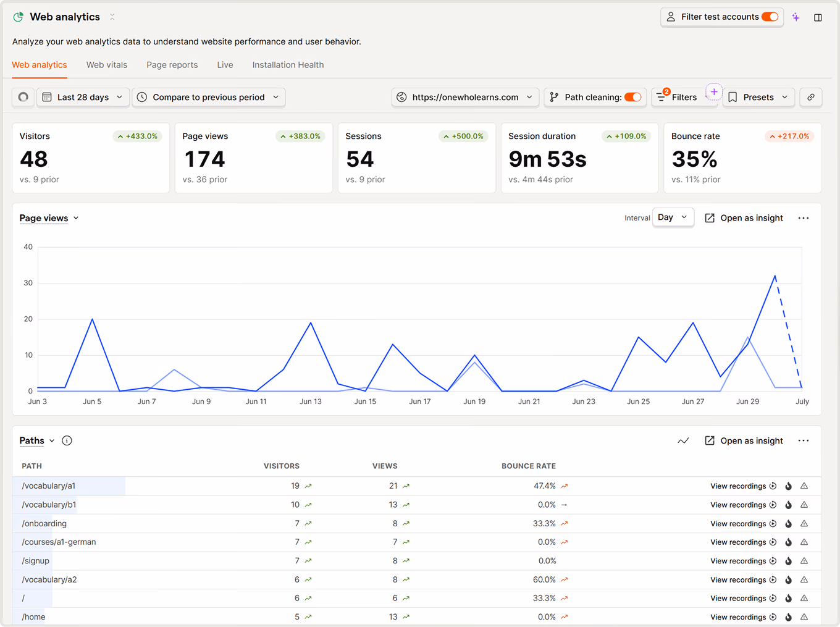Select the Visitors summary card

pos(91,158)
